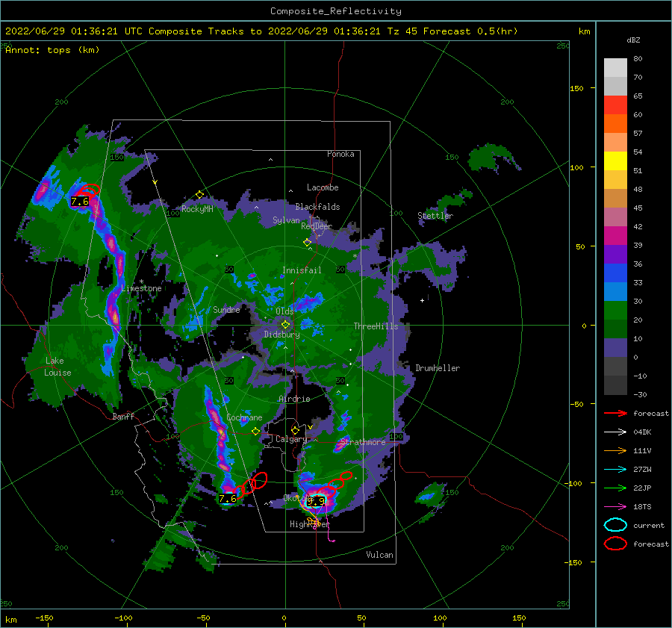The height and width of the screenshot is (628, 672).
Task: Click the 7.6 storm top label west of Okotoks
Action: [227, 499]
